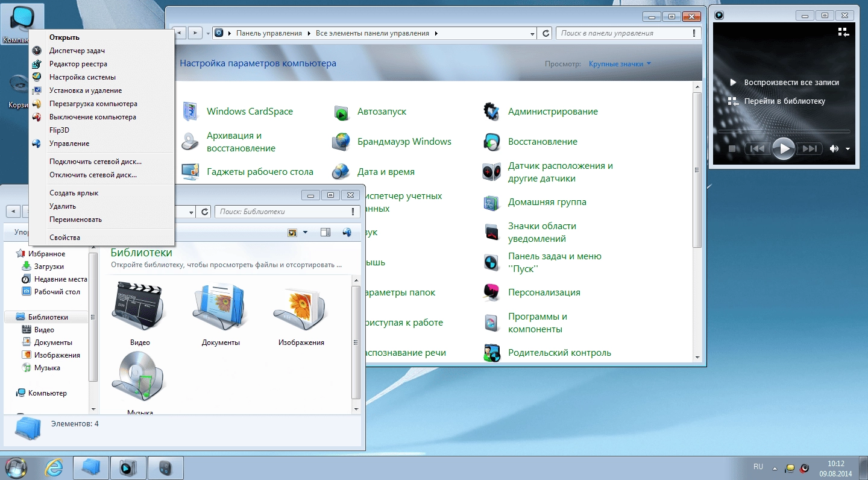Show hidden tray icons arrow

[x=775, y=468]
